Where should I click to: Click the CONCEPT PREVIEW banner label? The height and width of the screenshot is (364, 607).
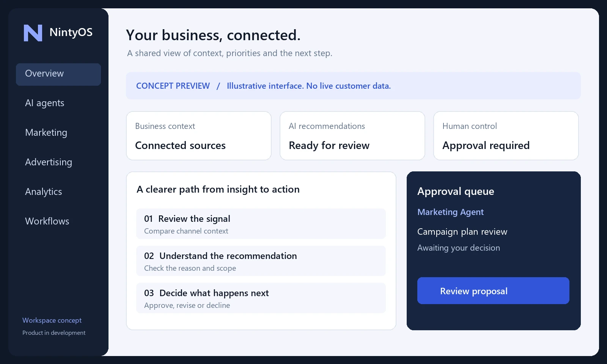(x=173, y=86)
